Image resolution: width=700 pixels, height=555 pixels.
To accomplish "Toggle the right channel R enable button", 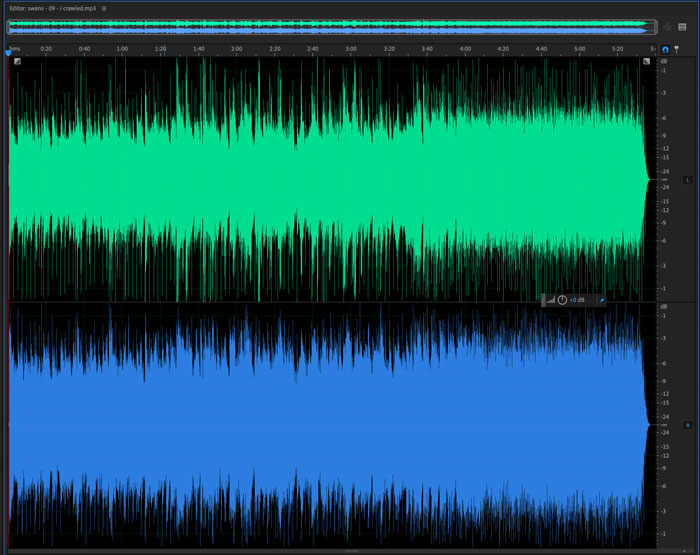I will point(688,426).
